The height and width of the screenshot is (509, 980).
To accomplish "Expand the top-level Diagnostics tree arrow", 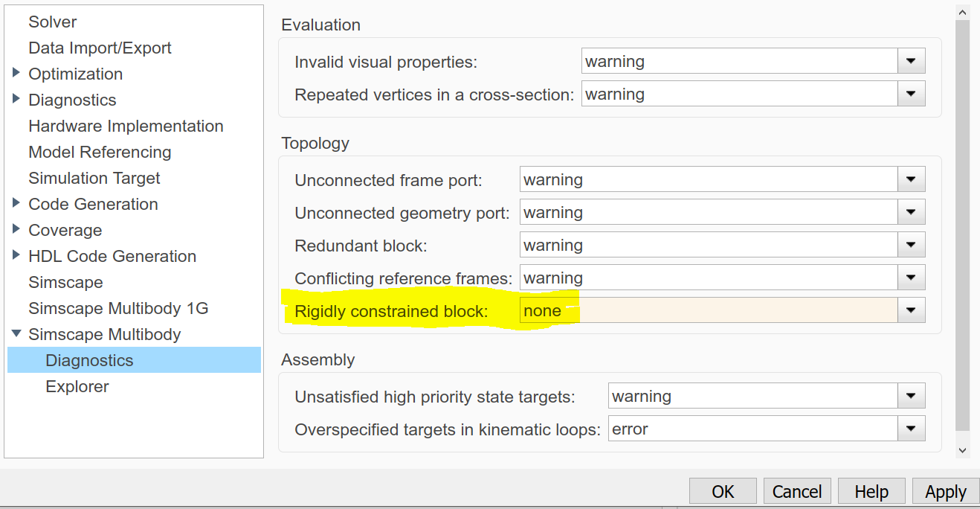I will tap(16, 100).
